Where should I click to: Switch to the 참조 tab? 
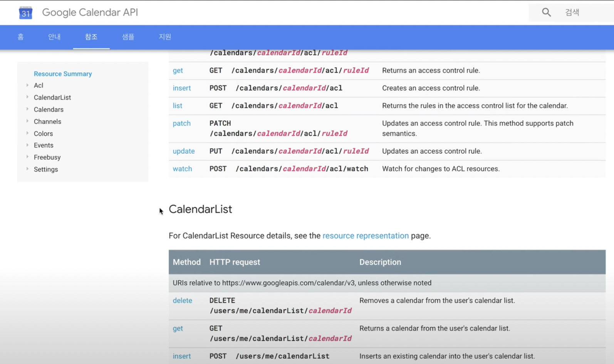click(x=91, y=37)
